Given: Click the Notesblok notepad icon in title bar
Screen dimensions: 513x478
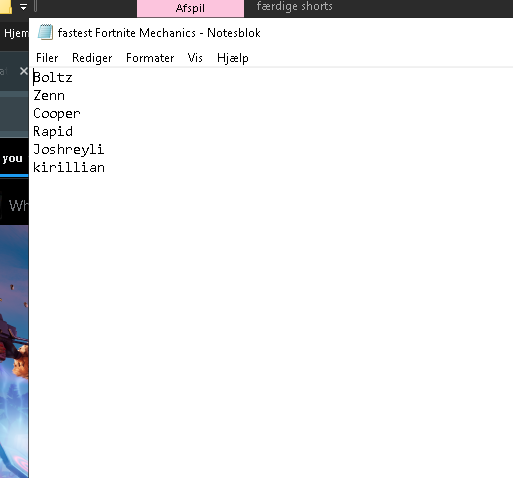Looking at the screenshot, I should [x=45, y=32].
